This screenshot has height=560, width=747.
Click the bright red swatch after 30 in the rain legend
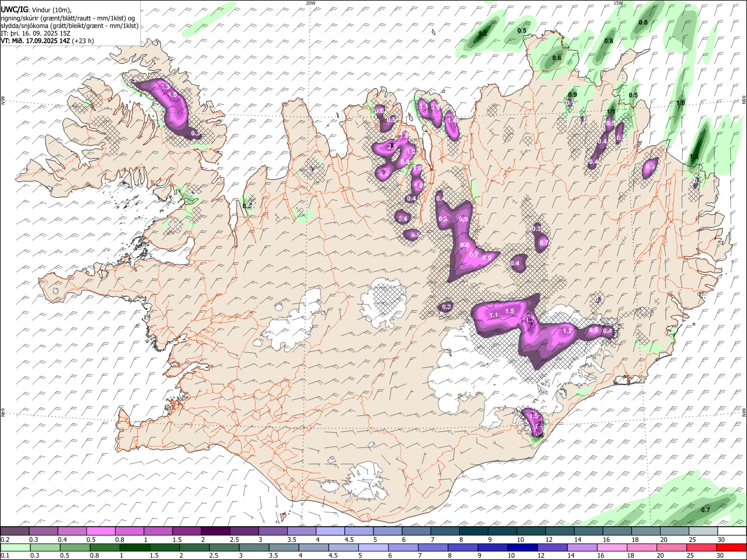pos(731,548)
